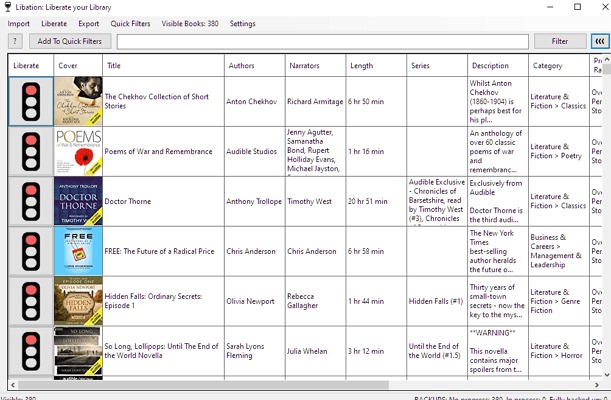Screen dimensions: 611x400
Task: Select the FREE book cover thumbnail
Action: (78, 251)
